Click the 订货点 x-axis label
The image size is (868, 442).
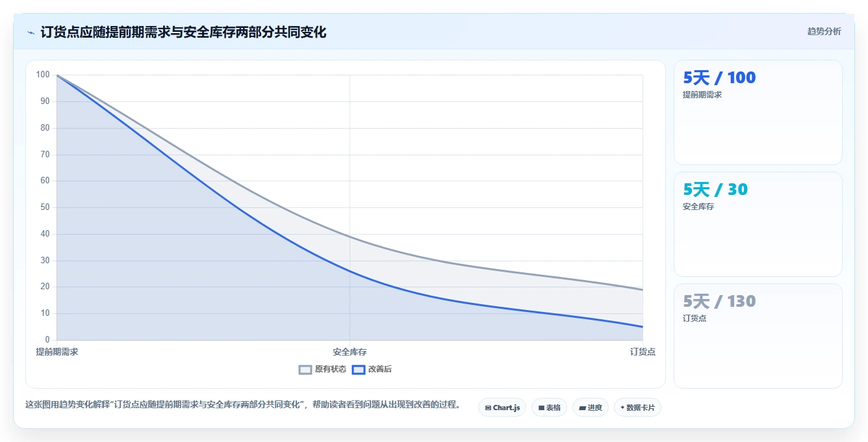(x=643, y=352)
